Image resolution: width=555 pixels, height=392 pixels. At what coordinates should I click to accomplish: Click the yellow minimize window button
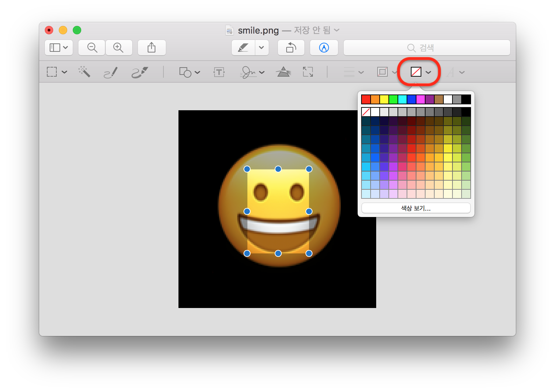[63, 30]
